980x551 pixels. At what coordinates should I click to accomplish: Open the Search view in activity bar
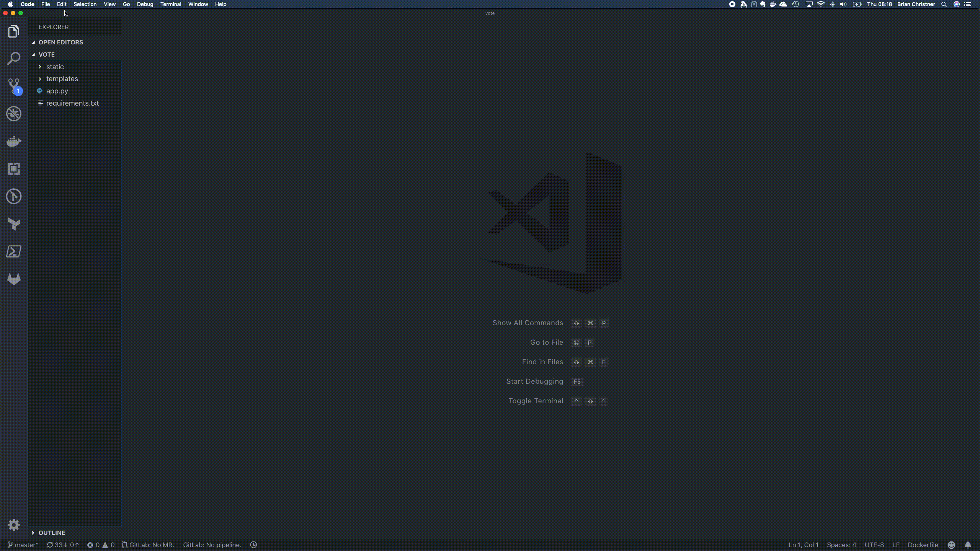(14, 59)
